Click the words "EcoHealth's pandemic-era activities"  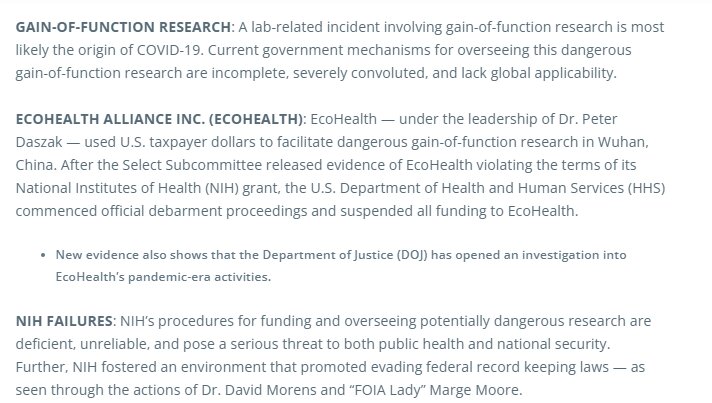click(x=149, y=276)
